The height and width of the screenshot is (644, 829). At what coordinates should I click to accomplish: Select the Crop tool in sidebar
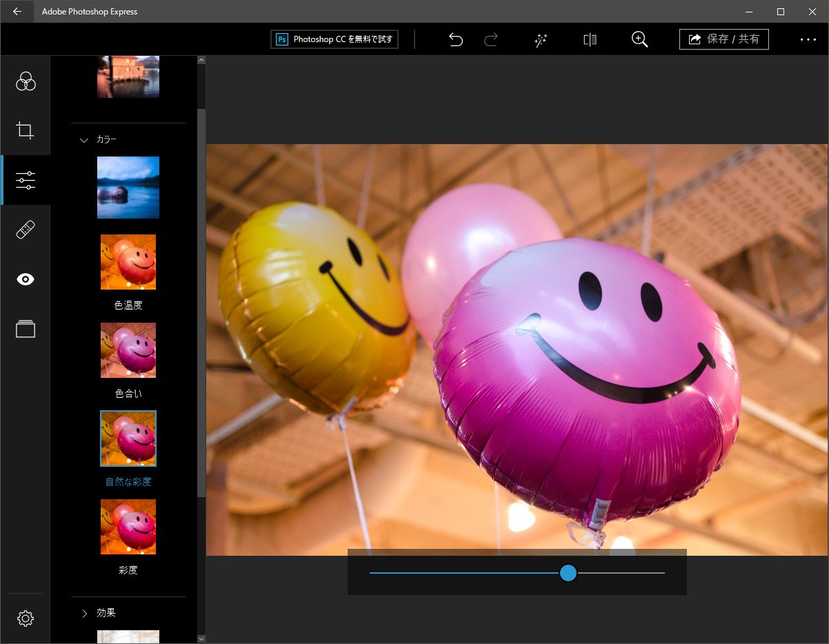26,130
